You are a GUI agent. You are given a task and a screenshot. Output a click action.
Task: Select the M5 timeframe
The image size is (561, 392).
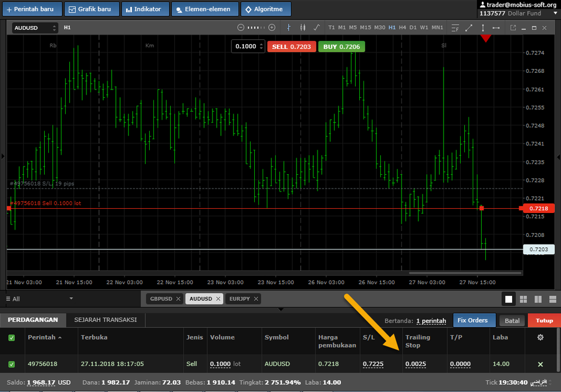click(353, 27)
